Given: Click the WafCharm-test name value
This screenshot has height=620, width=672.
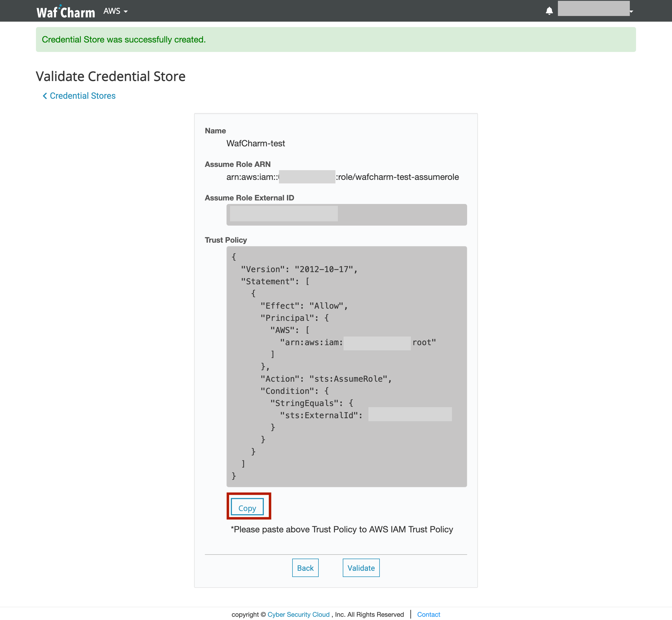Looking at the screenshot, I should (255, 143).
